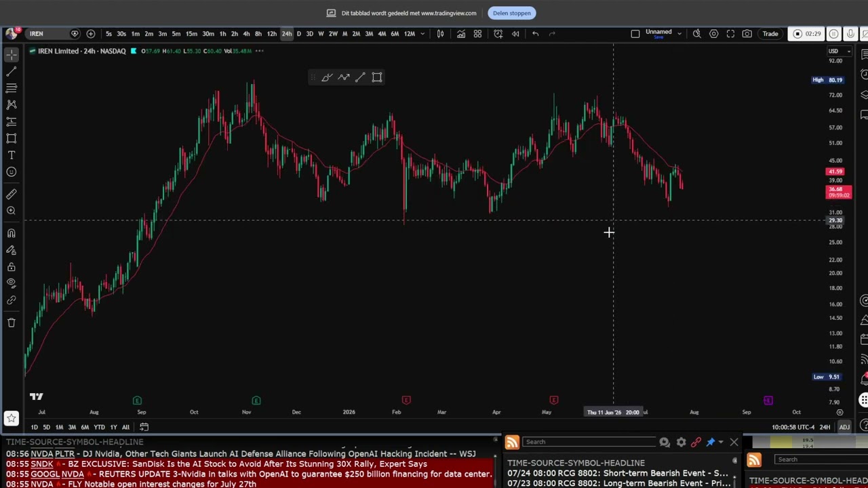Take a chart snapshot with camera icon
Screen dimensions: 868x488
pyautogui.click(x=747, y=34)
